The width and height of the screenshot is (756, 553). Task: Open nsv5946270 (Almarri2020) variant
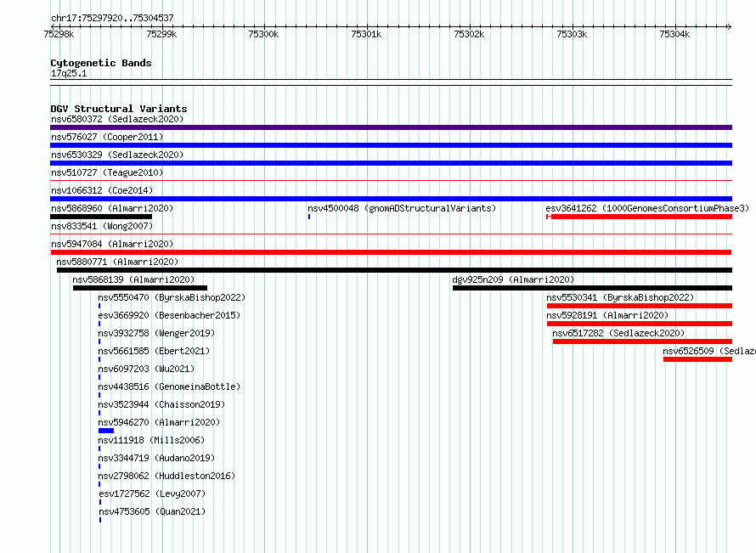click(159, 422)
